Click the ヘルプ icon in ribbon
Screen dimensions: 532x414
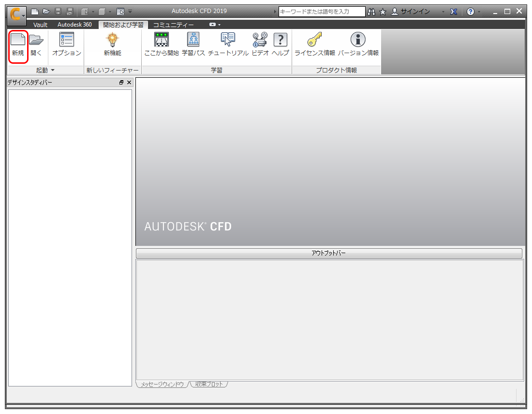tap(280, 44)
